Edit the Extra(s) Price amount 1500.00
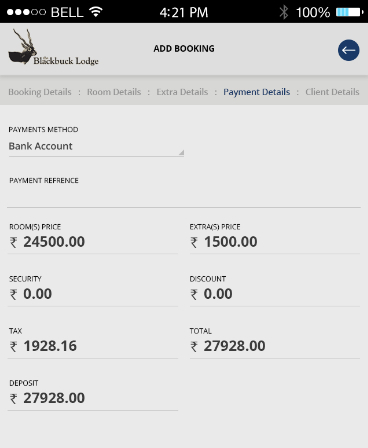This screenshot has width=368, height=448. [x=275, y=242]
